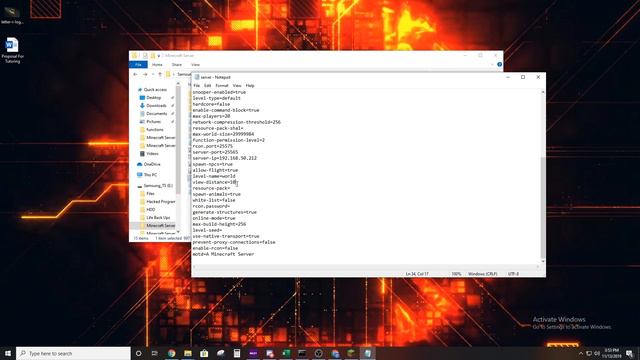Click the Back arrow in File Explorer
The image size is (640, 360).
tap(136, 74)
